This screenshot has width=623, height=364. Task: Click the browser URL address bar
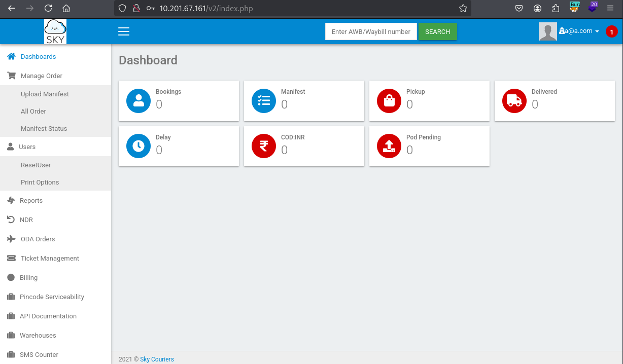click(293, 8)
